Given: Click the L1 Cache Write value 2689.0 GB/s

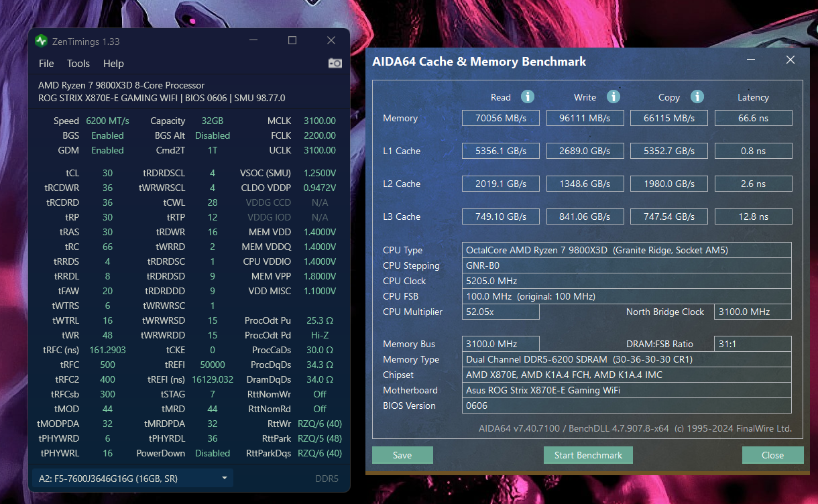Looking at the screenshot, I should (585, 151).
